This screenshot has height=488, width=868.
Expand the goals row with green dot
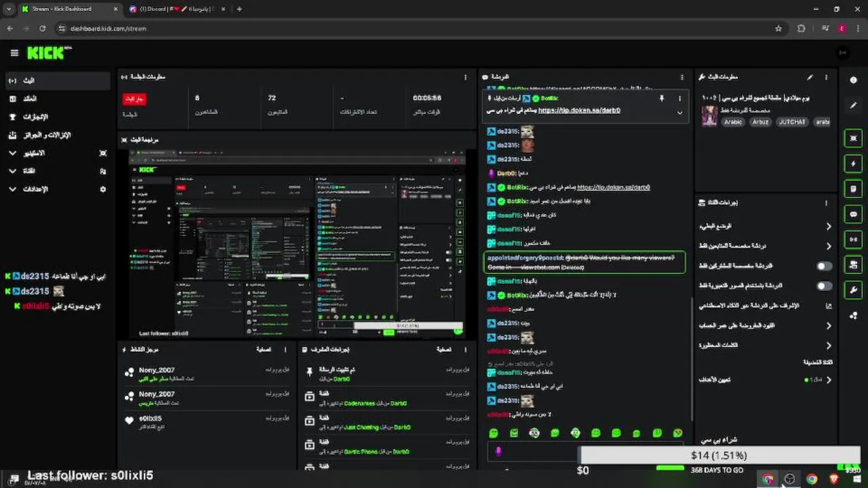click(765, 380)
